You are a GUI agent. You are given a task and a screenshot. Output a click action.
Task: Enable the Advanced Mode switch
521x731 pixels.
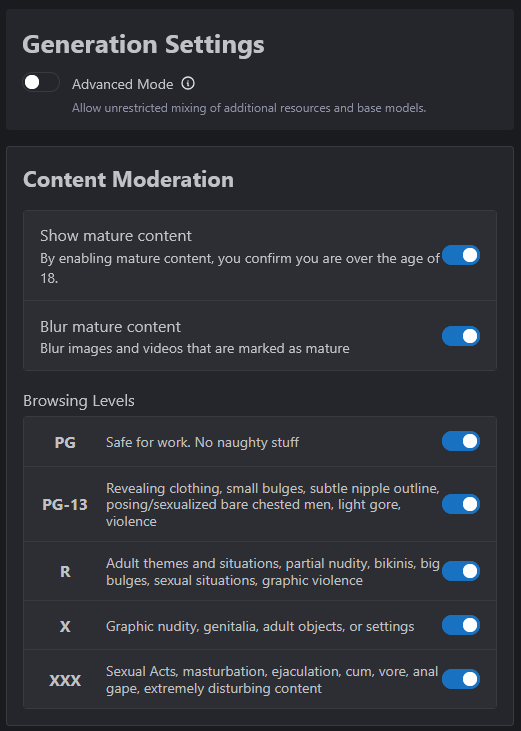click(x=41, y=83)
